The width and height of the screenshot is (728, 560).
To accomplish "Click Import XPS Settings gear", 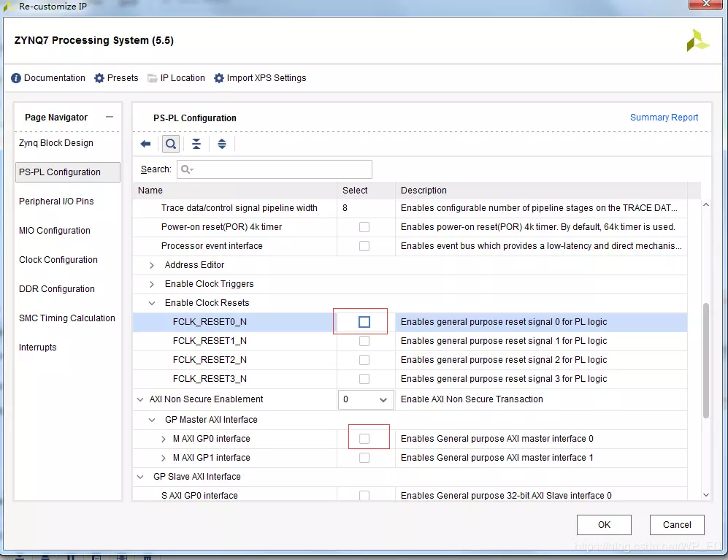I will 218,78.
